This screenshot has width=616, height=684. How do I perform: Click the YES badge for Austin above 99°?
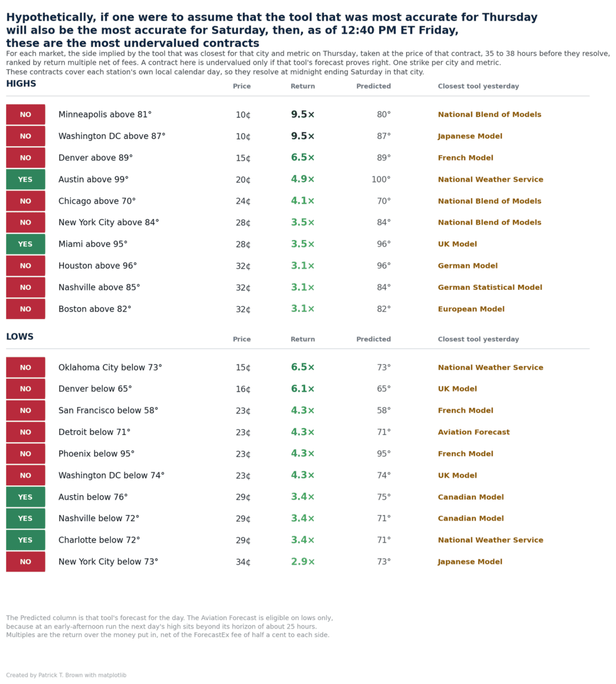26,180
